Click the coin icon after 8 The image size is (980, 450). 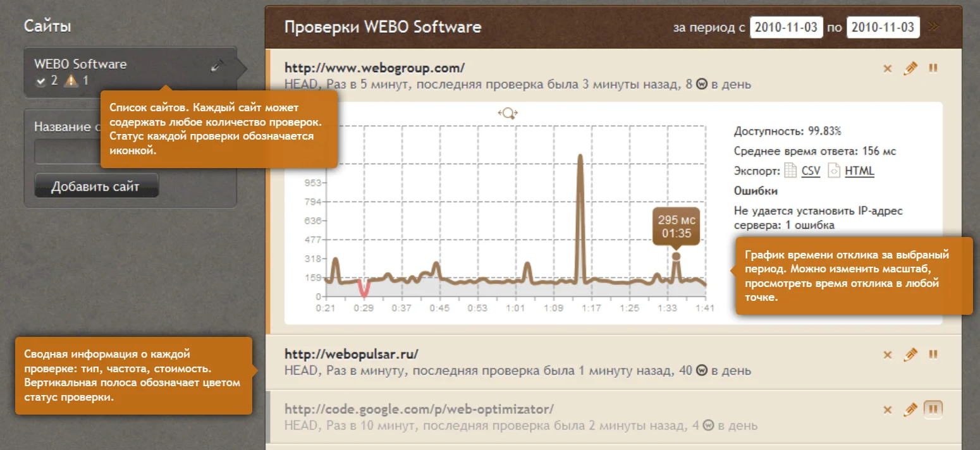pos(701,84)
